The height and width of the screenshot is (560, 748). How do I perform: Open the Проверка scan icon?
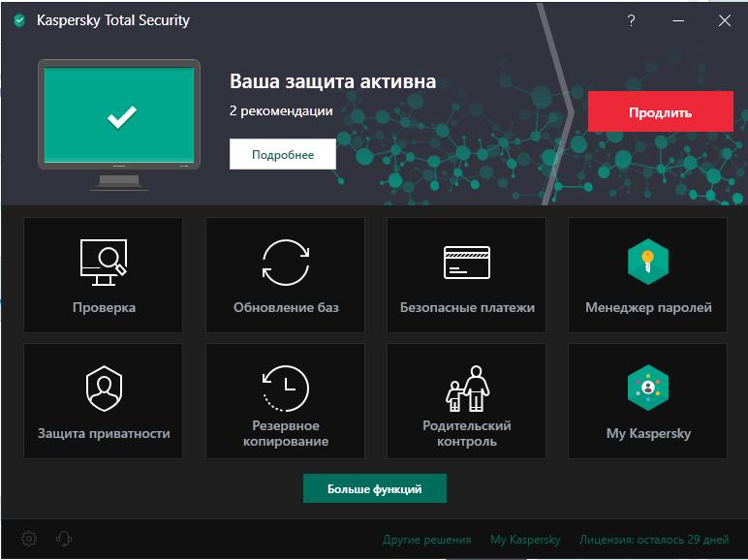(x=104, y=262)
